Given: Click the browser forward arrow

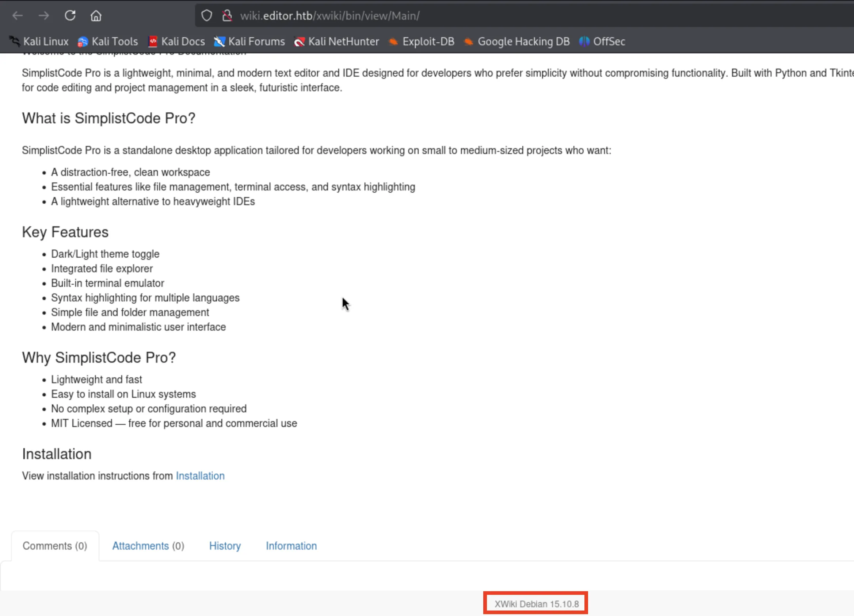Looking at the screenshot, I should click(44, 16).
